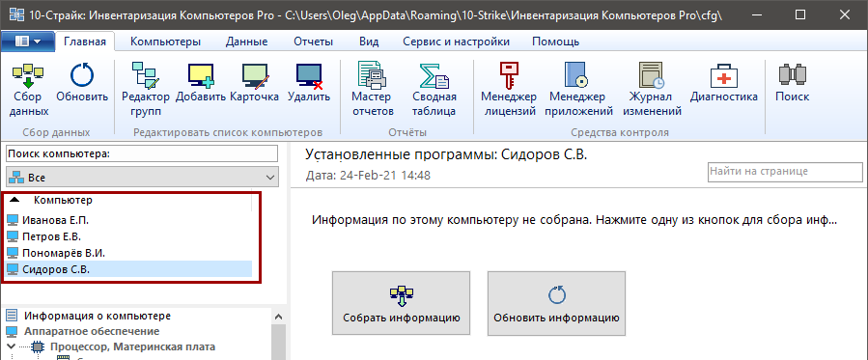Screen dimensions: 868x360
Task: Run Диагностика tool
Action: coord(723,83)
